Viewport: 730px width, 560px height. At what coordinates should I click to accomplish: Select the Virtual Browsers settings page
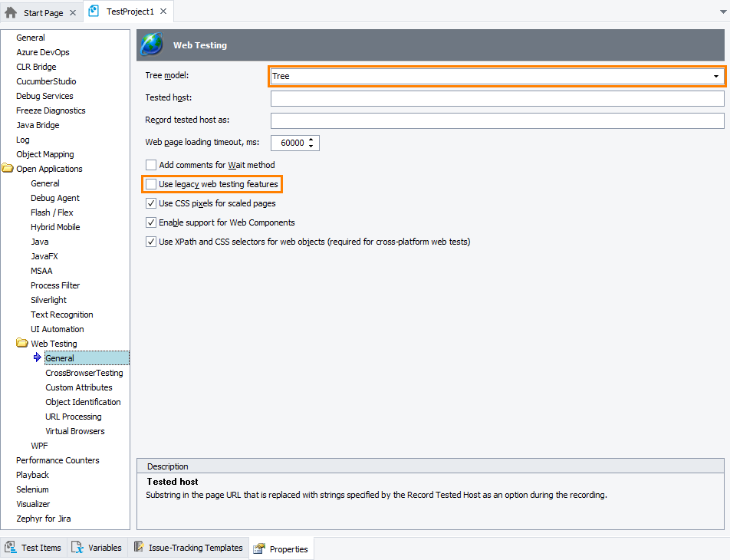(74, 430)
